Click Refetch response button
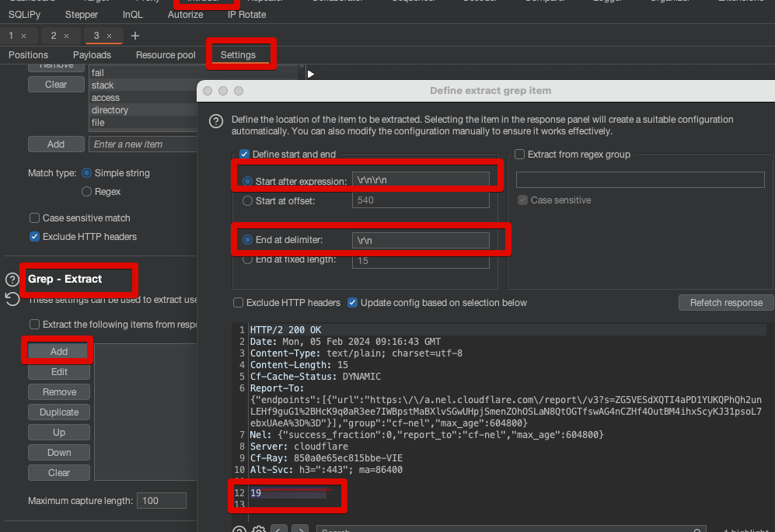 click(726, 302)
